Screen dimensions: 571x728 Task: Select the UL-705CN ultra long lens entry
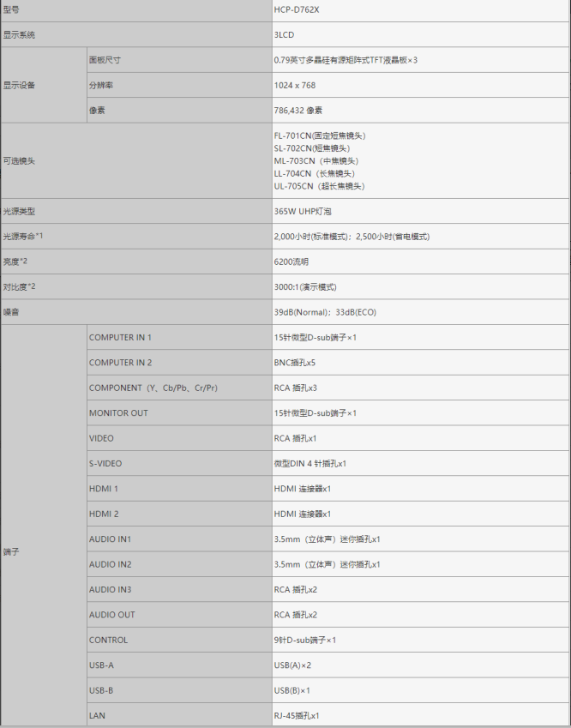click(319, 186)
